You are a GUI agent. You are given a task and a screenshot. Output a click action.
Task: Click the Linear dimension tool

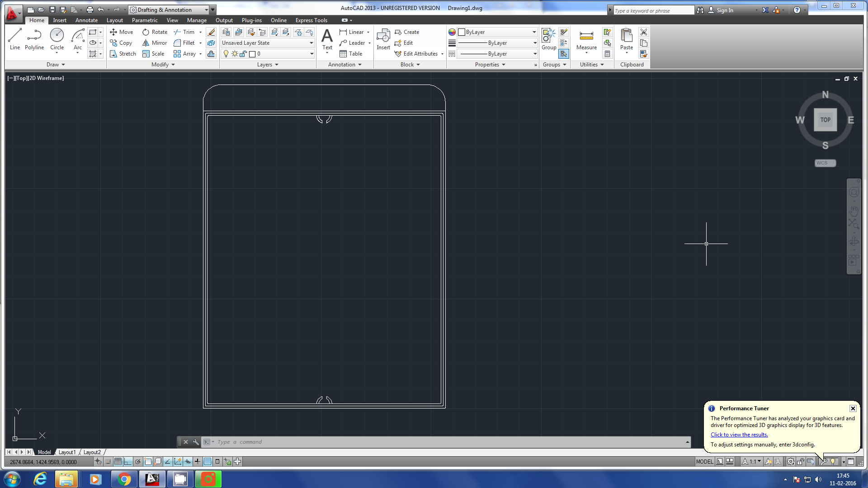coord(352,32)
